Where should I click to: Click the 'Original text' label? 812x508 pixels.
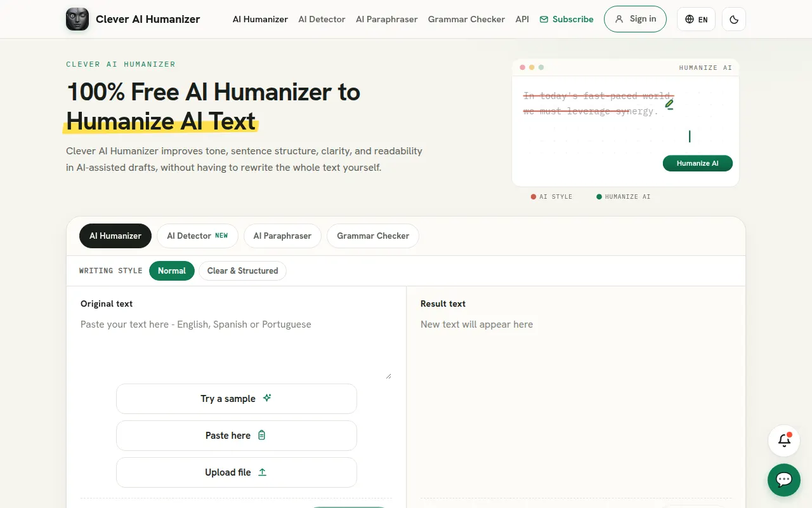(107, 304)
